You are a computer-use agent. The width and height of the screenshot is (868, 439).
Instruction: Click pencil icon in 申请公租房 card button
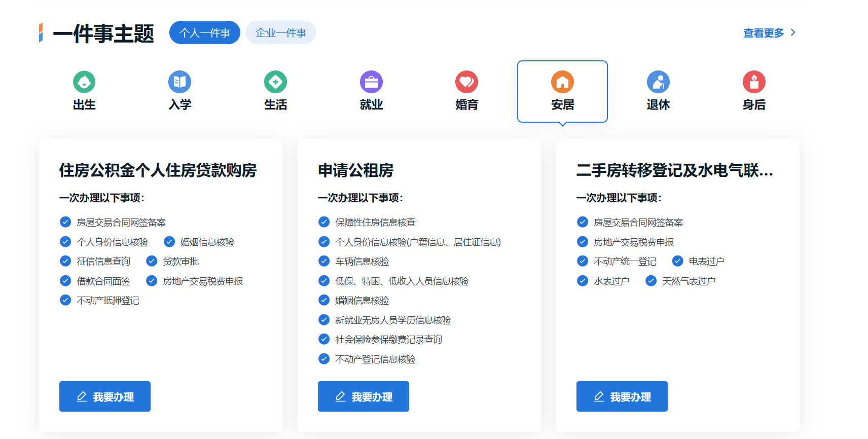tap(340, 396)
